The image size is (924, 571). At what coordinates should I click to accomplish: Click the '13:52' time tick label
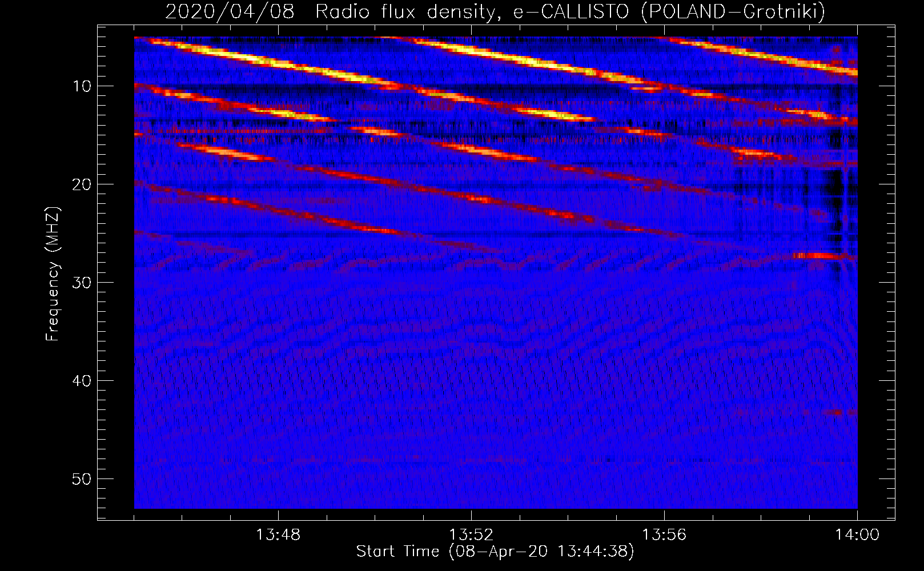click(x=471, y=534)
